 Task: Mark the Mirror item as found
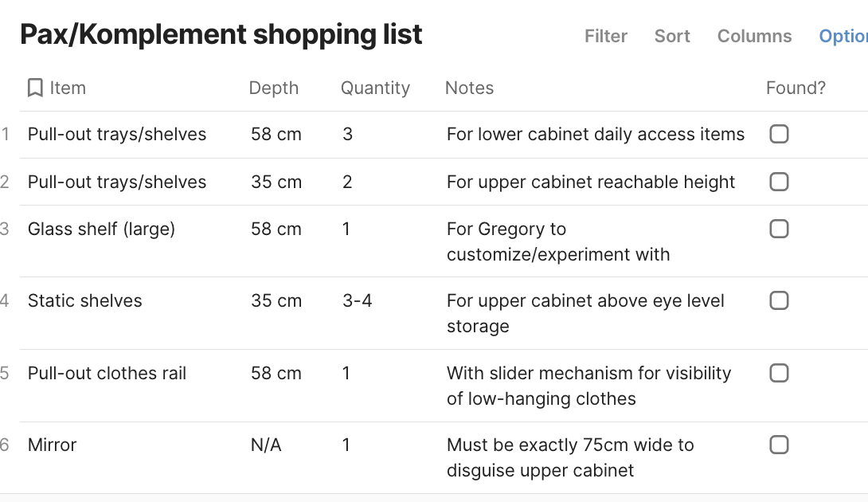point(779,445)
